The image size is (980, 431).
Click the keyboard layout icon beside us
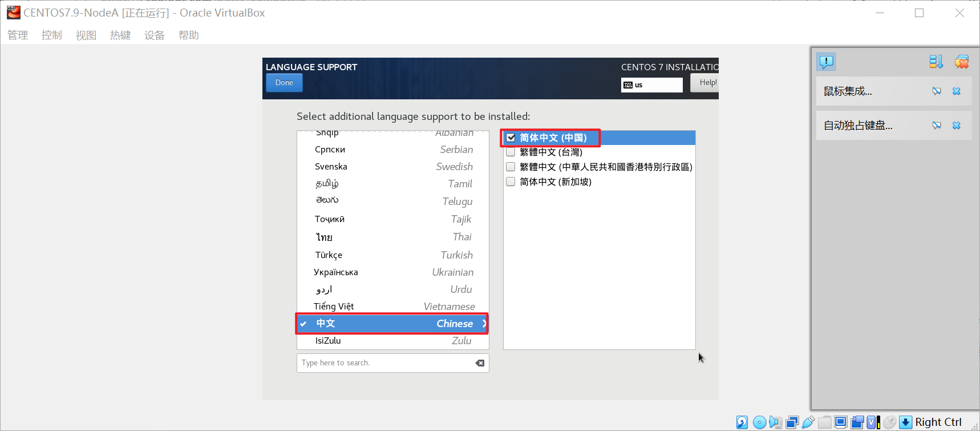(628, 85)
